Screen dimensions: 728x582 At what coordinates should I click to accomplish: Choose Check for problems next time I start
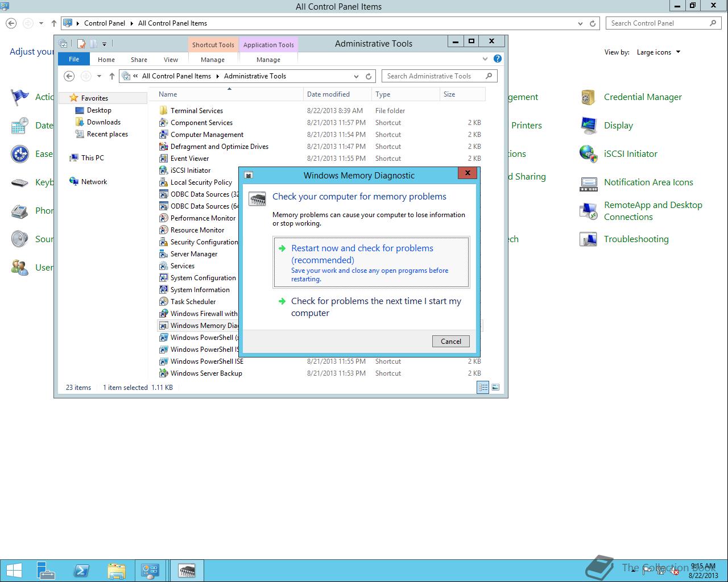(371, 307)
